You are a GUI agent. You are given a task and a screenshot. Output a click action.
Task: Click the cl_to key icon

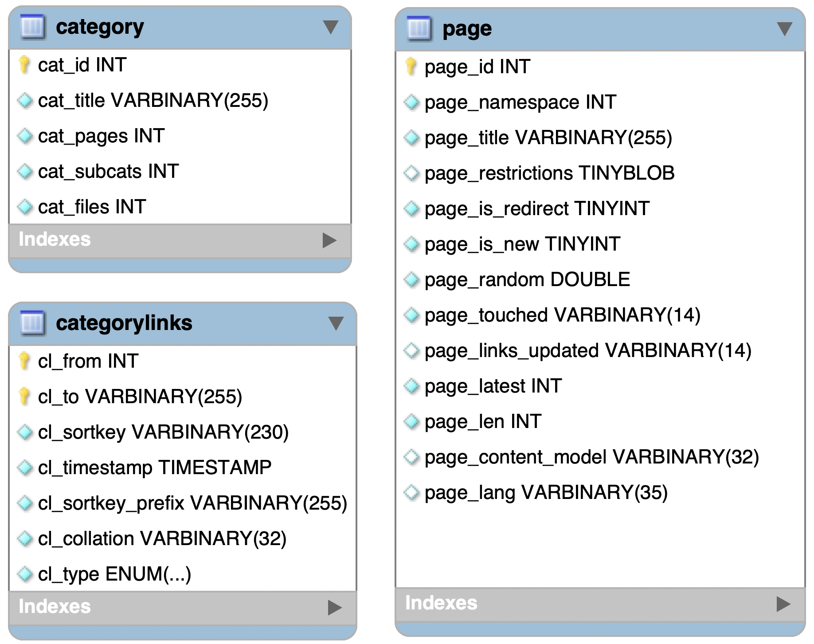(x=25, y=396)
